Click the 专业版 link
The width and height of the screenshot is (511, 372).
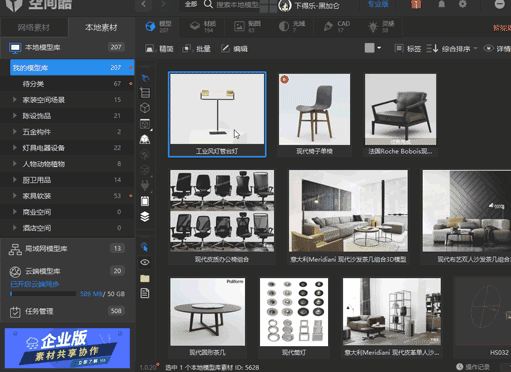378,4
